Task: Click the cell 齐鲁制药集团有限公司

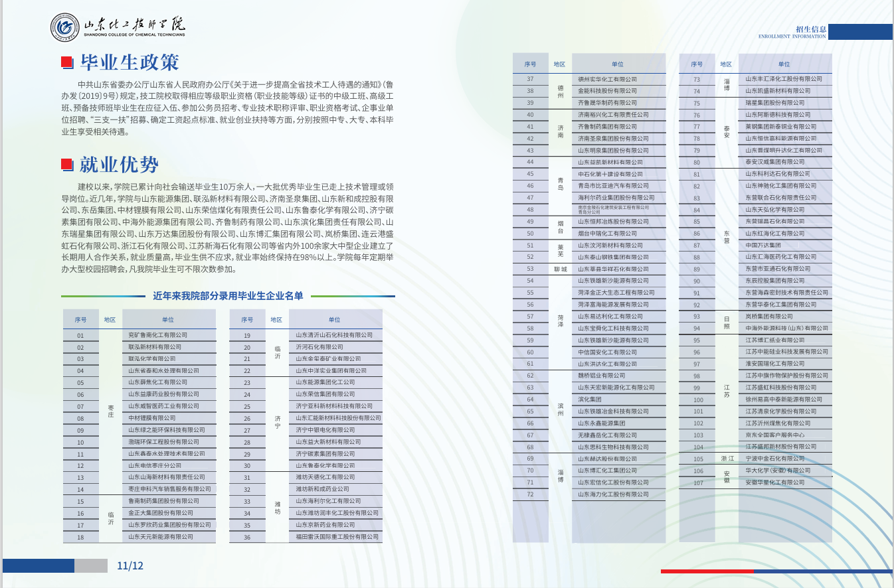Action: pos(607,126)
